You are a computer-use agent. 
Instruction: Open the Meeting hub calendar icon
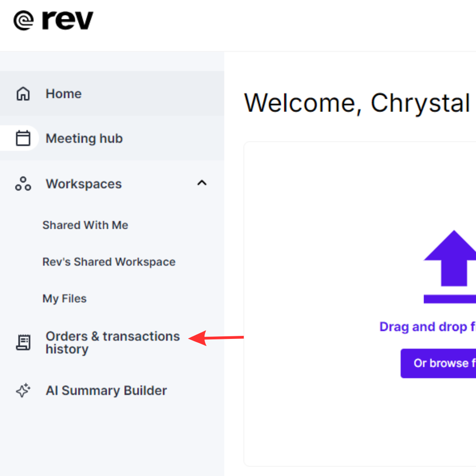(23, 138)
